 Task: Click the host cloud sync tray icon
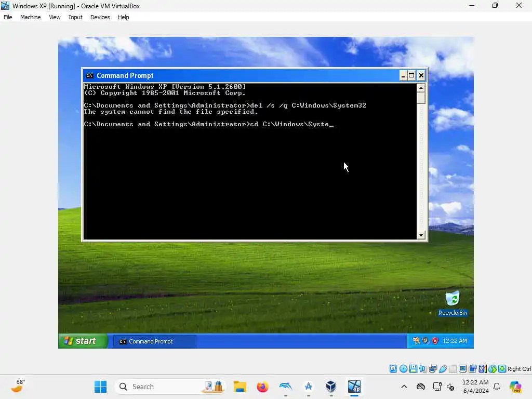[x=421, y=387]
